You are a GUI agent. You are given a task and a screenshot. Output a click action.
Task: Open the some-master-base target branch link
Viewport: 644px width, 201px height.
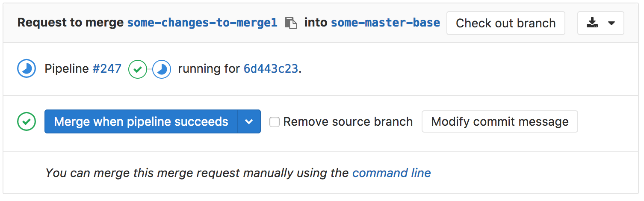385,23
